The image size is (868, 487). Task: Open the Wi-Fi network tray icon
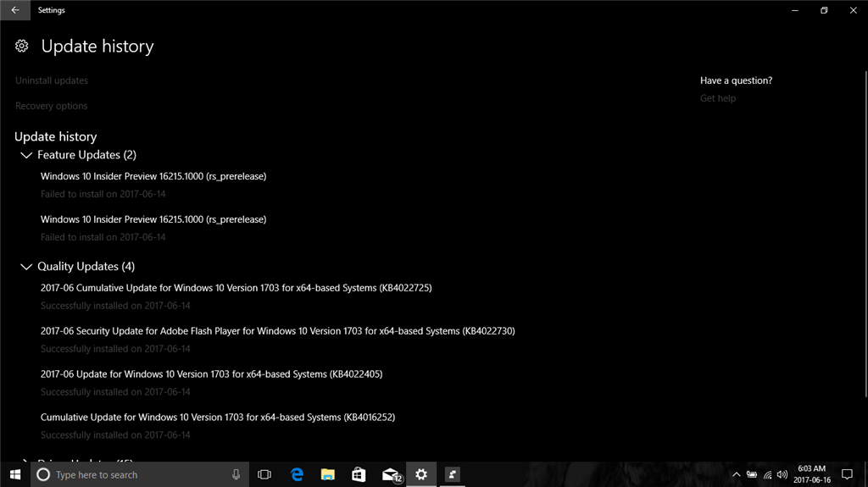coord(767,474)
